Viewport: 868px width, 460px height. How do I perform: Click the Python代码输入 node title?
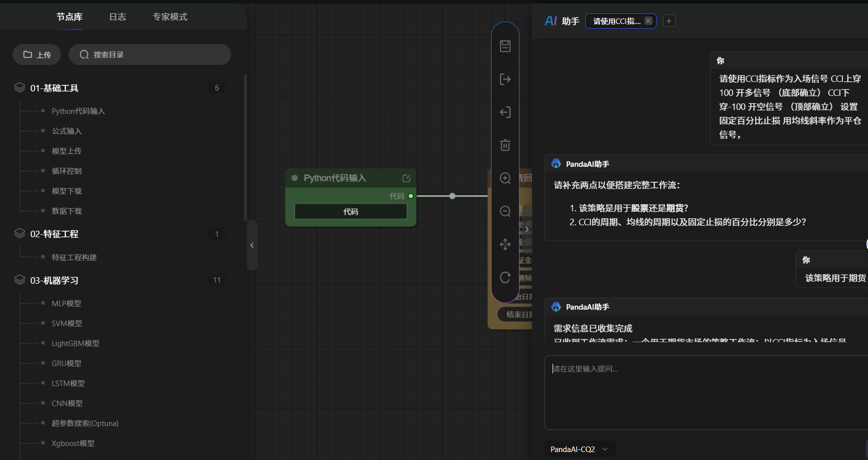coord(335,178)
